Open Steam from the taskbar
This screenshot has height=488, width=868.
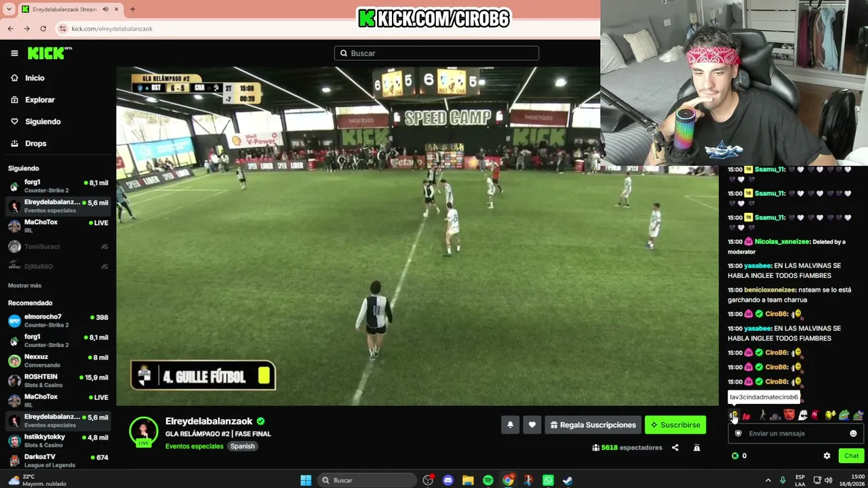[x=568, y=480]
